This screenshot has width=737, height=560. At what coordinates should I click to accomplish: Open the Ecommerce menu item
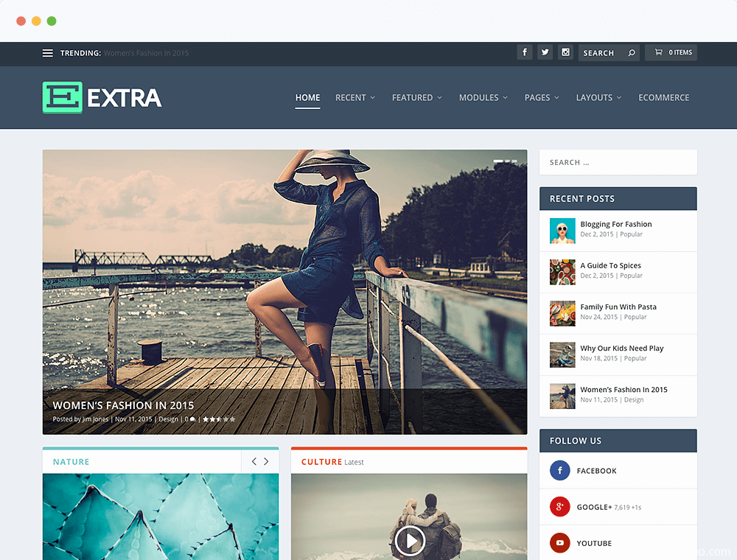pos(664,98)
